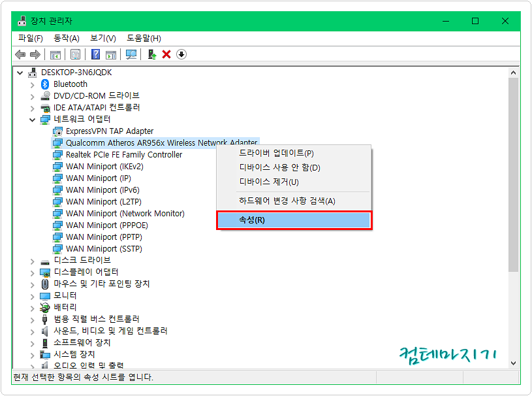Collapse the DESKTOP-3N6JQDK root node

20,73
